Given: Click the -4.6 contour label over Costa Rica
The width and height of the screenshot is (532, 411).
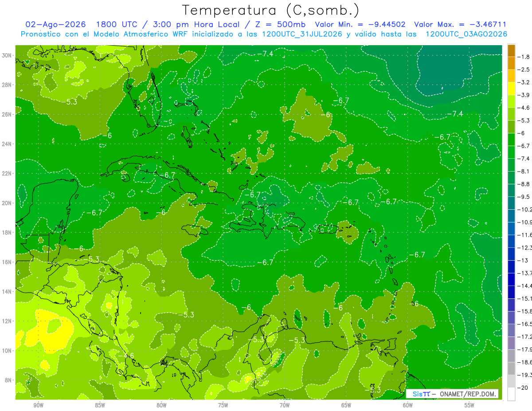Looking at the screenshot, I should pyautogui.click(x=126, y=356).
